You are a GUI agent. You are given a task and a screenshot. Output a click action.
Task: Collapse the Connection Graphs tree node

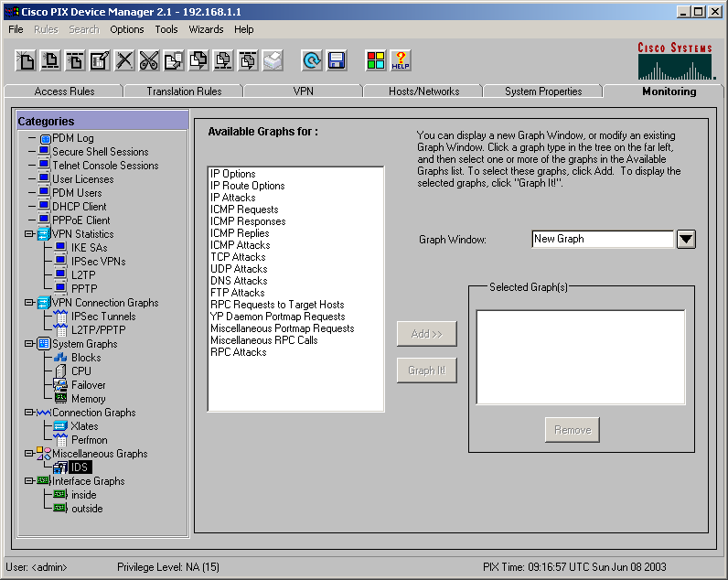[x=29, y=412]
